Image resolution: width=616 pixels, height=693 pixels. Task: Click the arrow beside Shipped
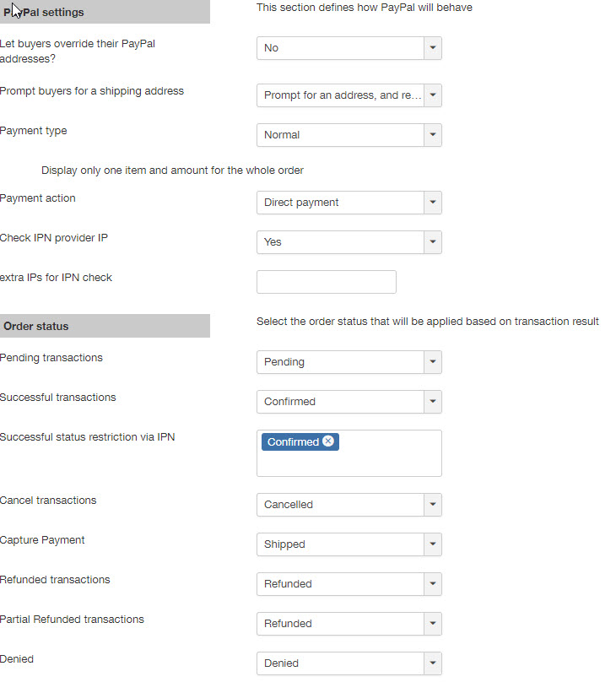tap(432, 544)
